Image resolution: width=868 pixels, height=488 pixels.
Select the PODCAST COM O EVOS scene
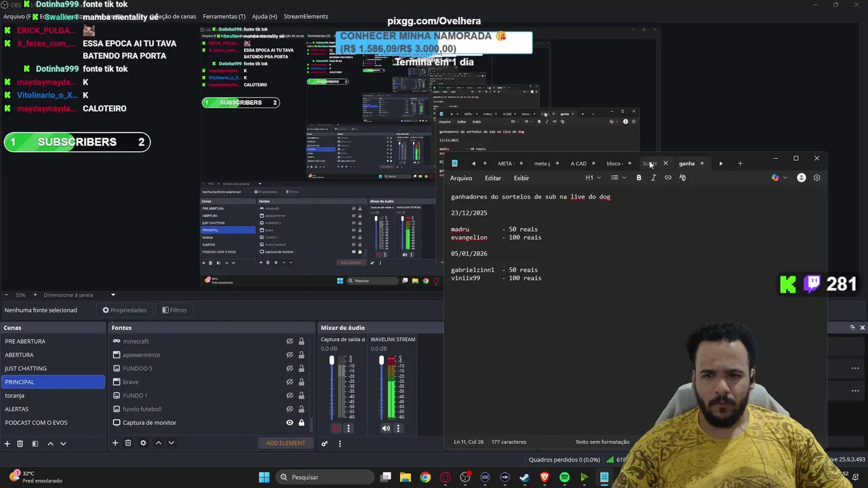(x=53, y=423)
